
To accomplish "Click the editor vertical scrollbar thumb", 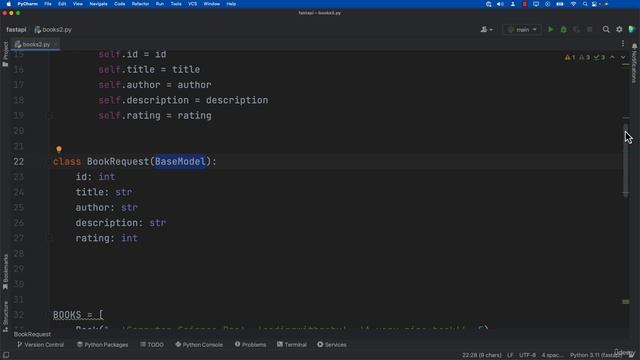I will pos(626,160).
